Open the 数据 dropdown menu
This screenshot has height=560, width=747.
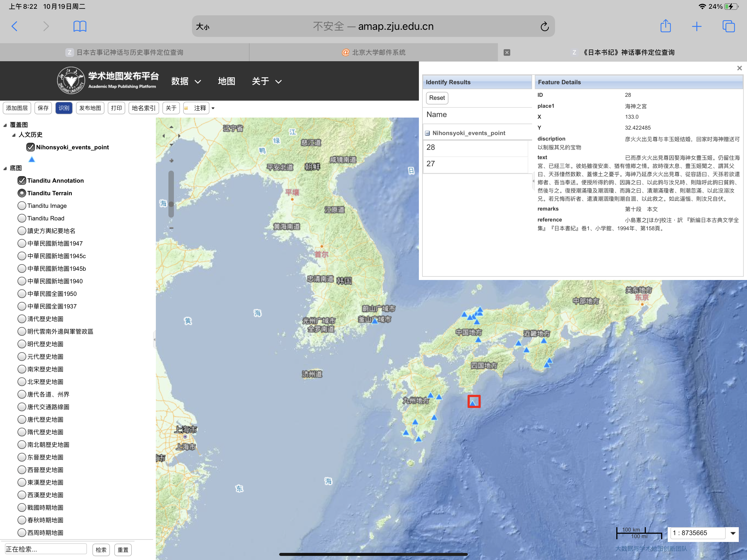point(186,81)
